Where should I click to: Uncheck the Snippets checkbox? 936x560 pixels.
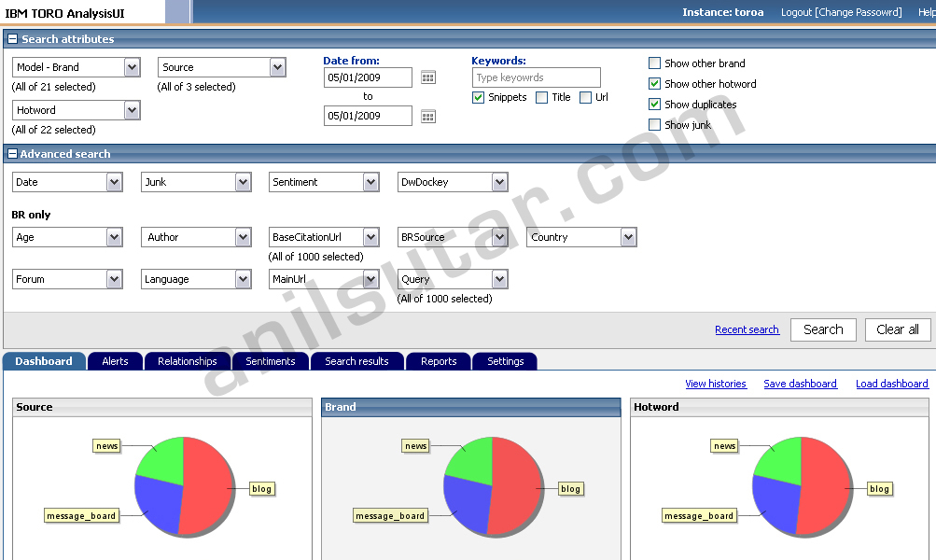coord(478,97)
